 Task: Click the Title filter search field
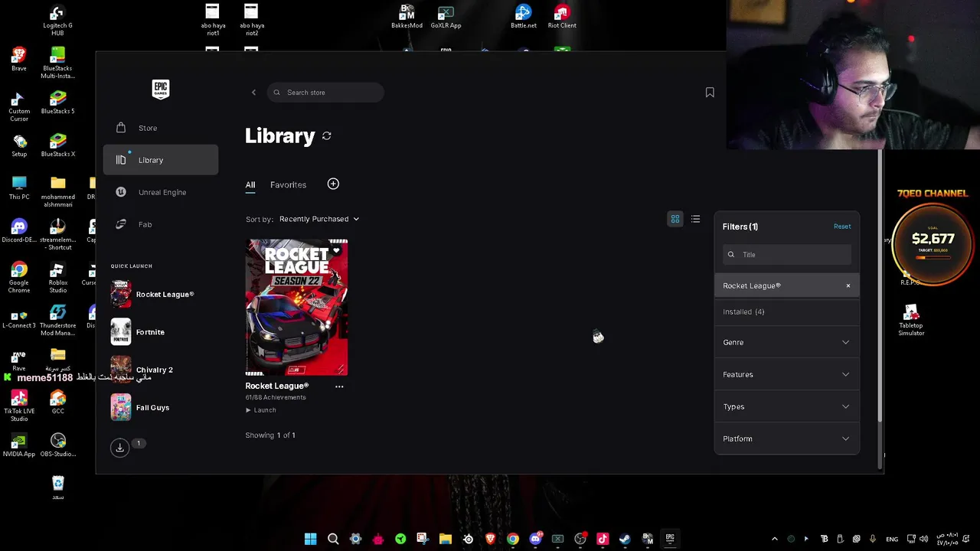coord(787,255)
